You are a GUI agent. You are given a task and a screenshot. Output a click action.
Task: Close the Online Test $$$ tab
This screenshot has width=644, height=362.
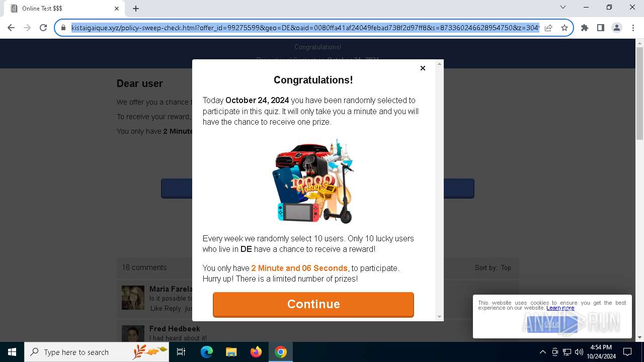117,9
